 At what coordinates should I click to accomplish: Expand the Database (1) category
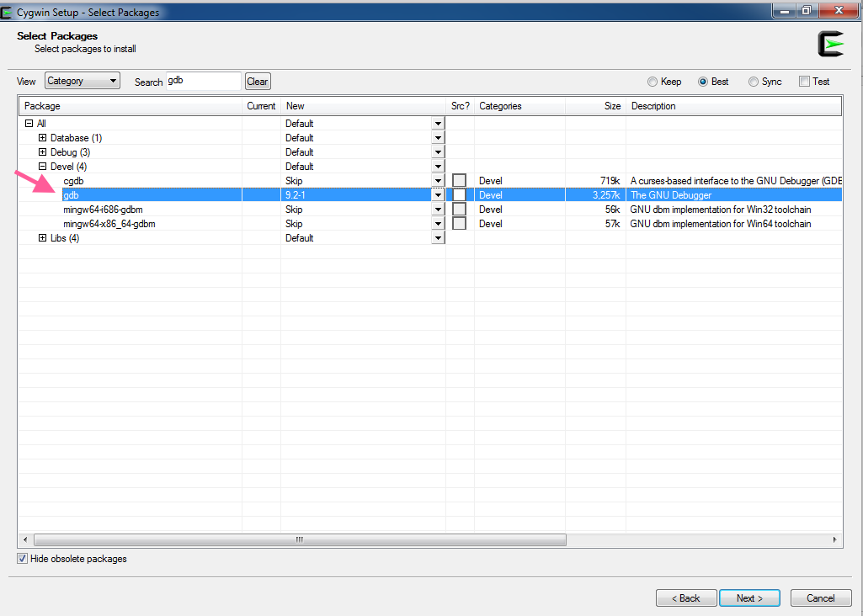point(42,137)
